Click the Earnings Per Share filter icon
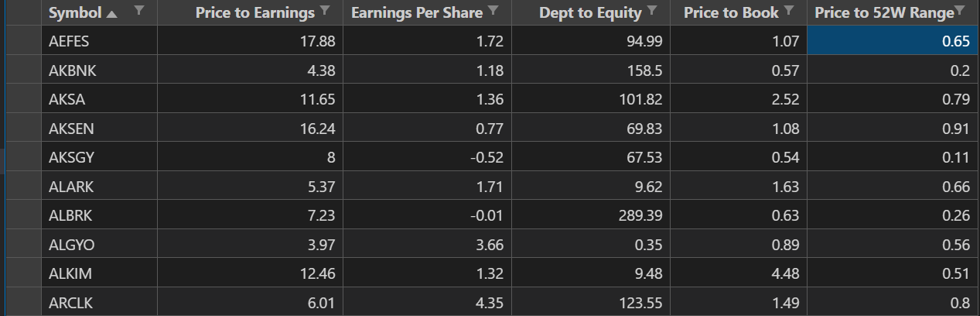The image size is (980, 316). point(493,11)
